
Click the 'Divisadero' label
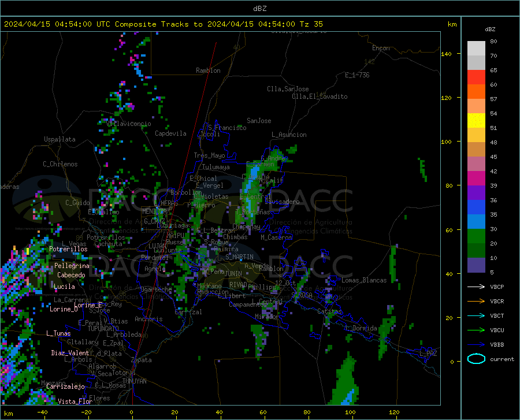pos(282,202)
